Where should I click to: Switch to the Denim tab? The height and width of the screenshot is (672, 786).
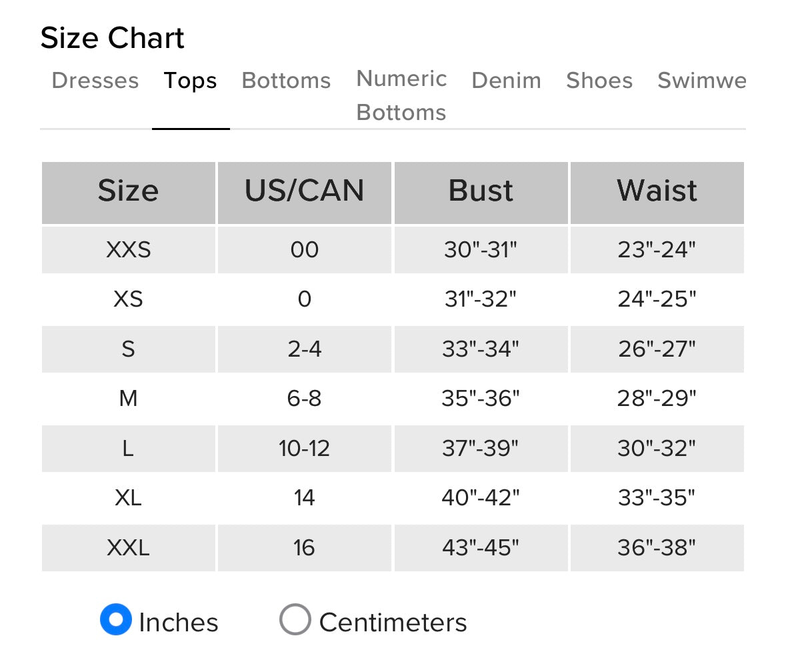pyautogui.click(x=506, y=80)
